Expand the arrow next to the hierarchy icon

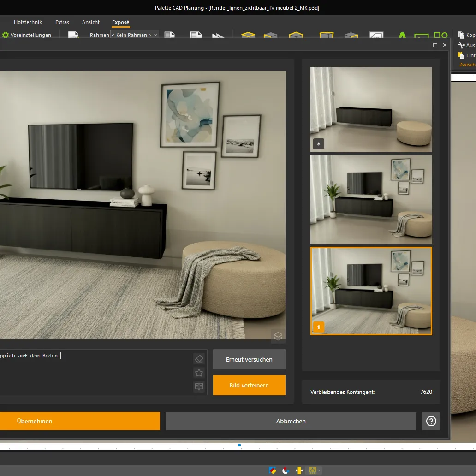(319, 470)
